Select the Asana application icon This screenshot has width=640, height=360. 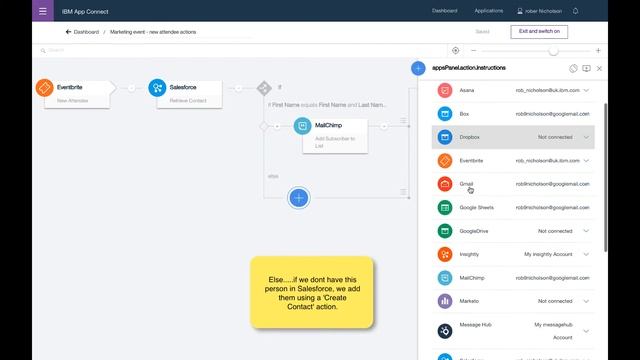click(445, 90)
